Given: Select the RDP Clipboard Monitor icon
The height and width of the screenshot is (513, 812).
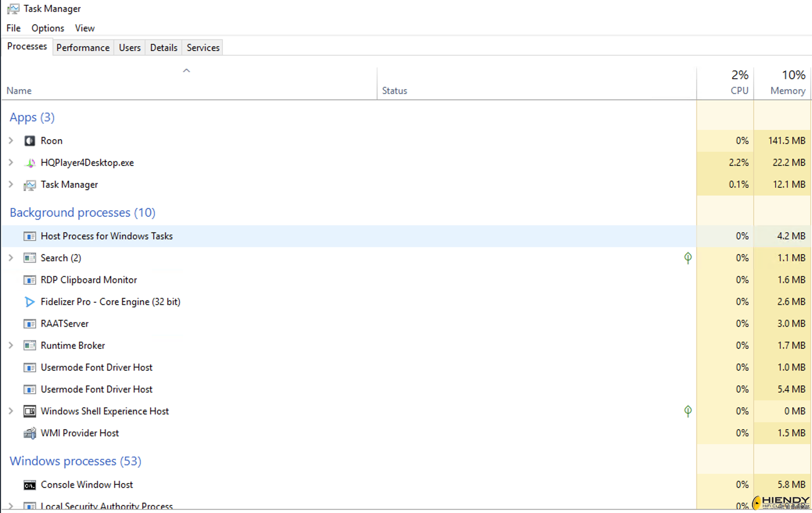Looking at the screenshot, I should (29, 280).
